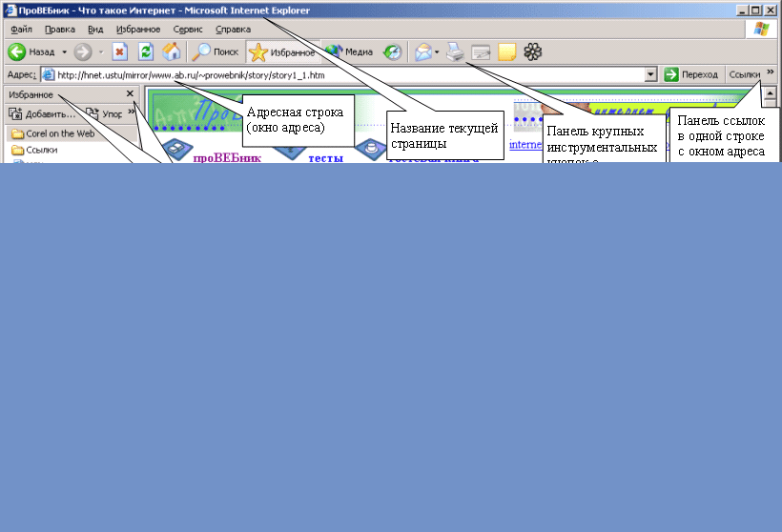Click the Internet Explorer title bar icon
Screen dimensions: 782x532
coord(10,10)
